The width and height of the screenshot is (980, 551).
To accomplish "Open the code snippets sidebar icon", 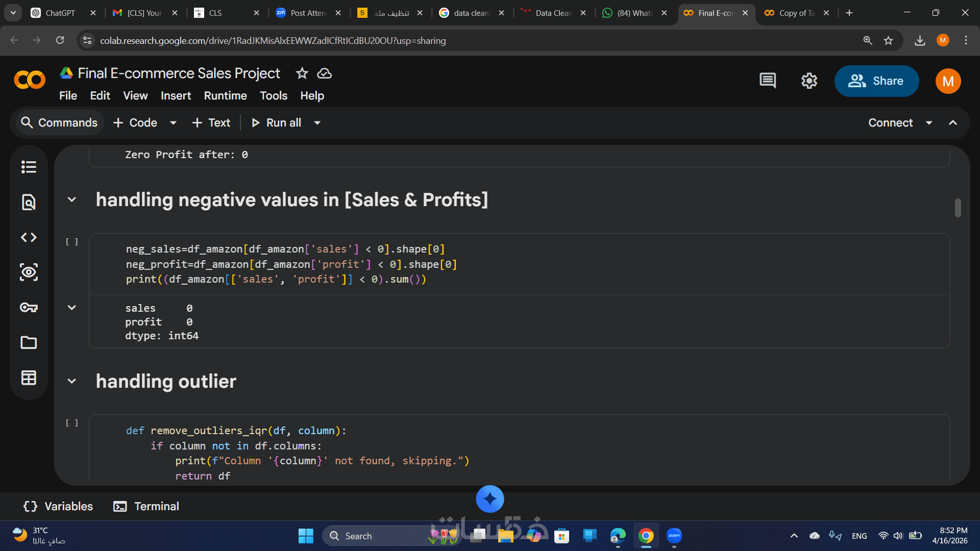I will click(29, 237).
